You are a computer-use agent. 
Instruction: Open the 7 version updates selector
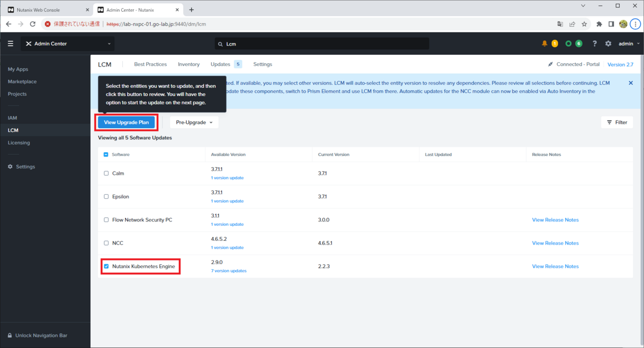pyautogui.click(x=229, y=271)
